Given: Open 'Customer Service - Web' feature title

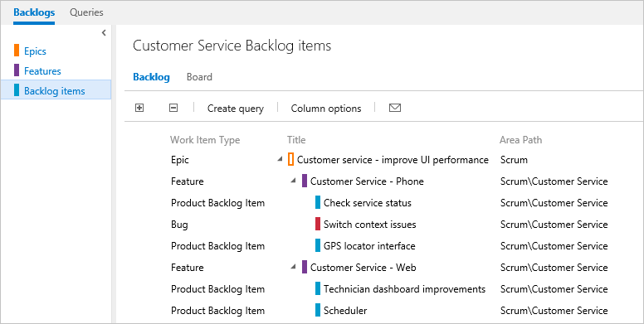Looking at the screenshot, I should [363, 268].
